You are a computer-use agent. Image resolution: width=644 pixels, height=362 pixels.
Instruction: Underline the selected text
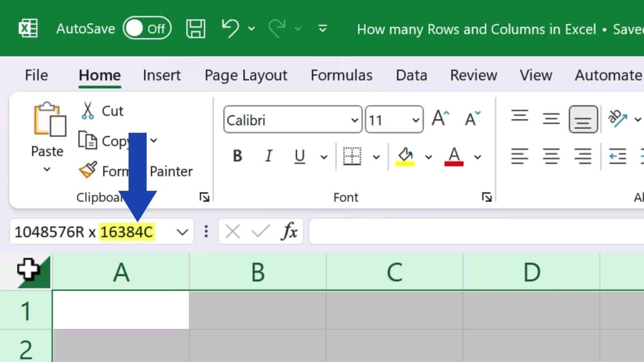(x=299, y=156)
